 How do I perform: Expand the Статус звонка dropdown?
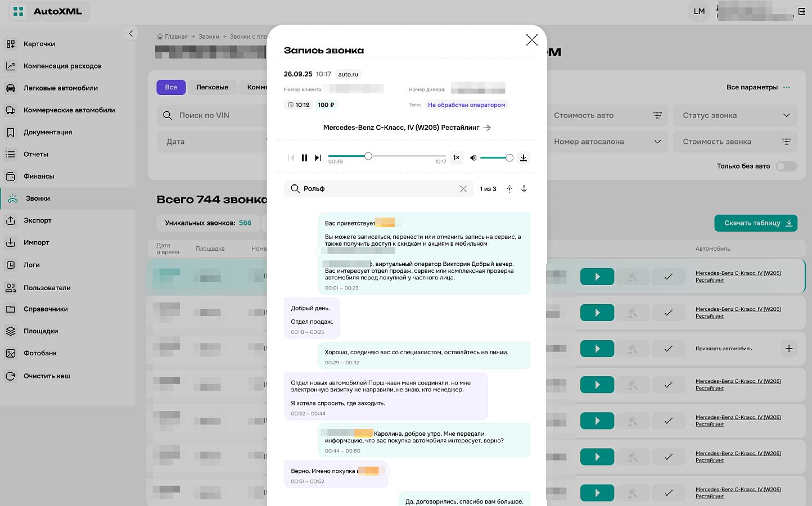click(736, 115)
